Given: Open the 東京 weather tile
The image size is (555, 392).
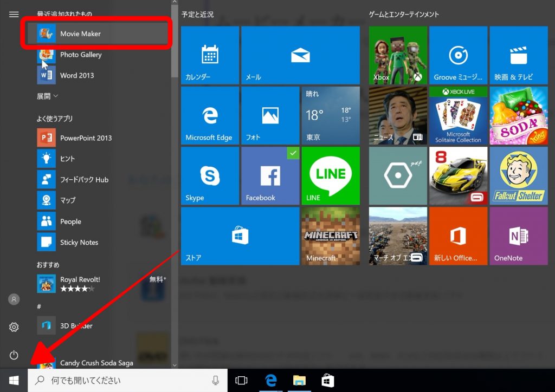Looking at the screenshot, I should tap(331, 115).
